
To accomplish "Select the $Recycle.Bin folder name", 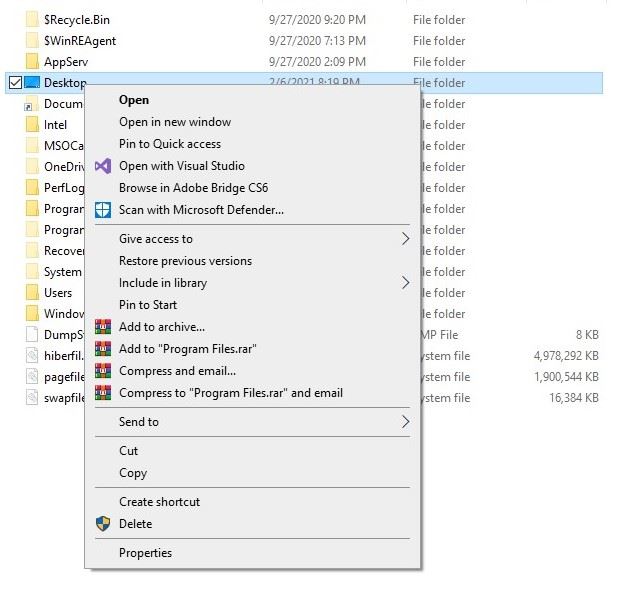I will [x=77, y=20].
